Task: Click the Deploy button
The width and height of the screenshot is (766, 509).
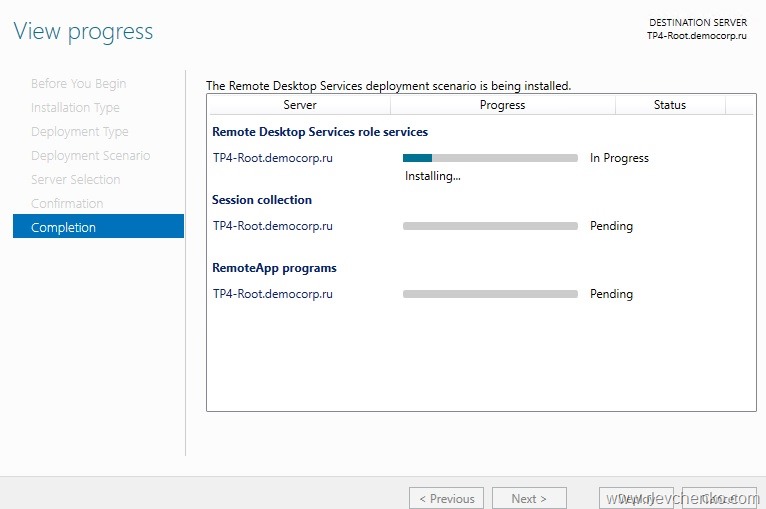Action: click(636, 498)
